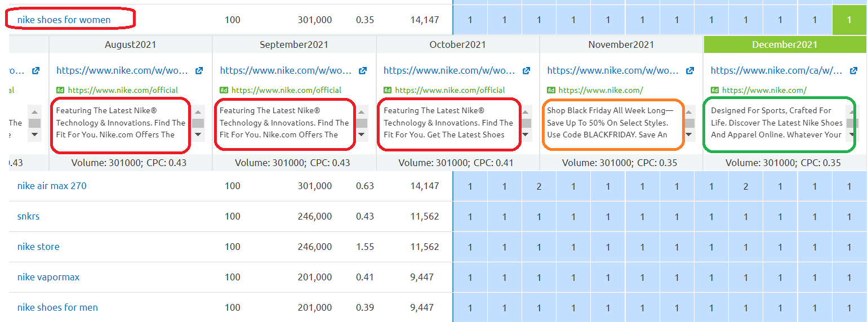
Task: Click the 201,000 volume in nike shoes for men row
Action: (315, 307)
